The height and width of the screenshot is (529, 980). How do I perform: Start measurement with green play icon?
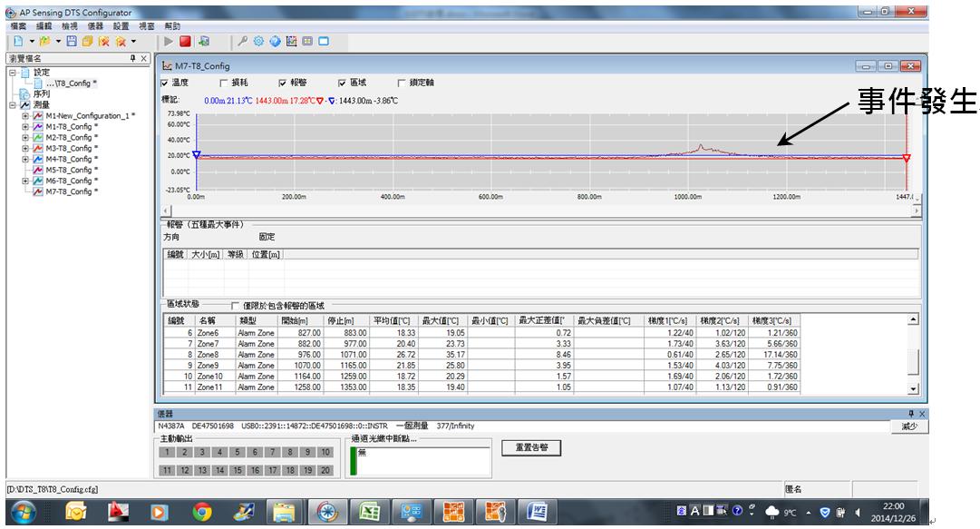click(x=169, y=42)
